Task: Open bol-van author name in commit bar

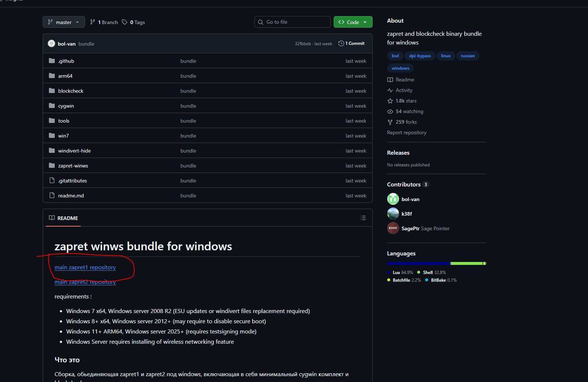Action: point(67,44)
